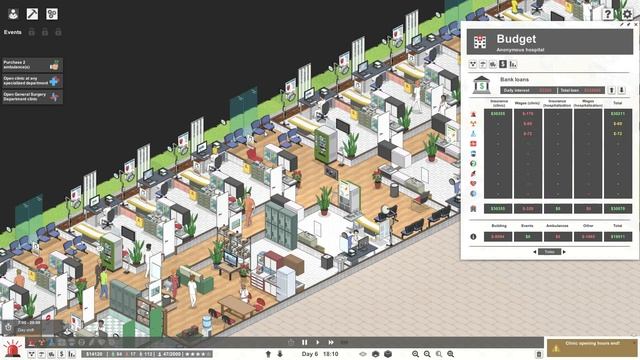
Task: Select the Radiology department row icon in Budget table
Action: click(473, 124)
